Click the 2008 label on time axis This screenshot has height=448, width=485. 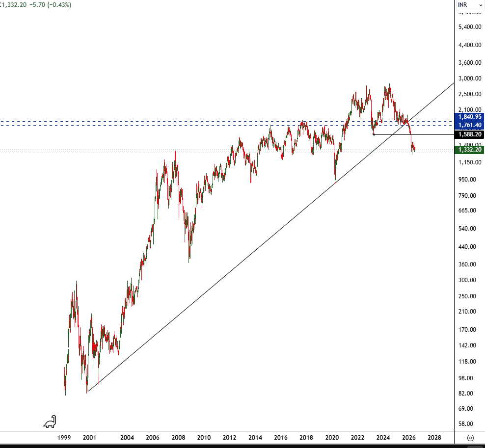tap(178, 438)
